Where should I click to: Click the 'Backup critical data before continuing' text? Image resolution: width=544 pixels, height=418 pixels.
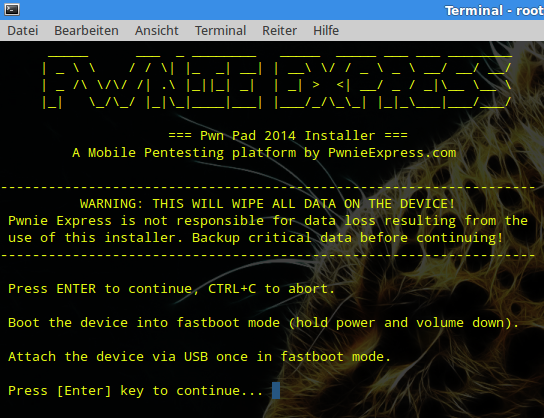(x=347, y=238)
